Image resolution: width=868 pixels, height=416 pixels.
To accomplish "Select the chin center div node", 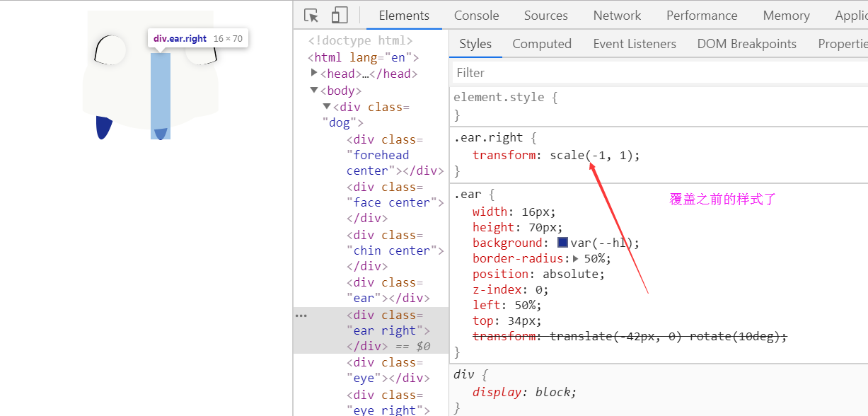I will pos(395,250).
